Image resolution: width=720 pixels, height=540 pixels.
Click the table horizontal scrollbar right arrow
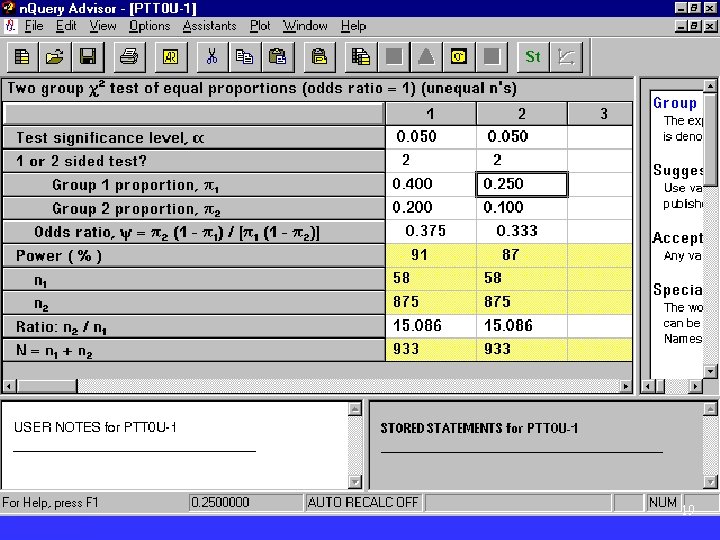click(x=625, y=386)
